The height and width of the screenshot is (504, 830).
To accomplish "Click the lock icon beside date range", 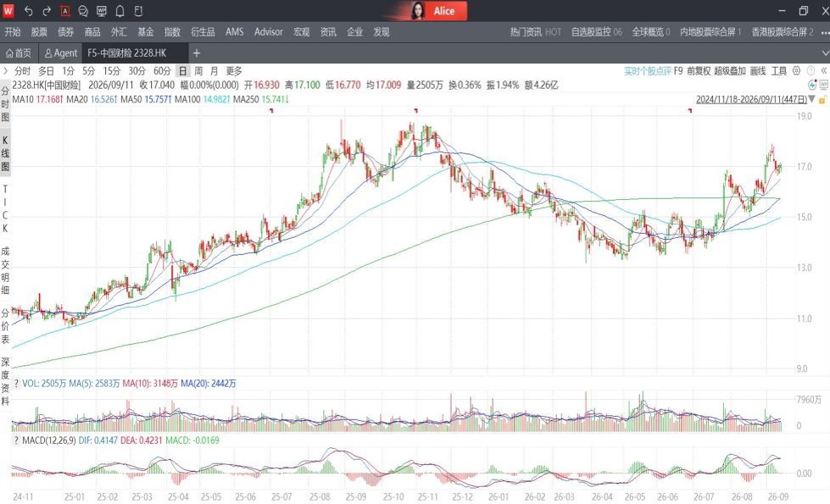I will 822,99.
